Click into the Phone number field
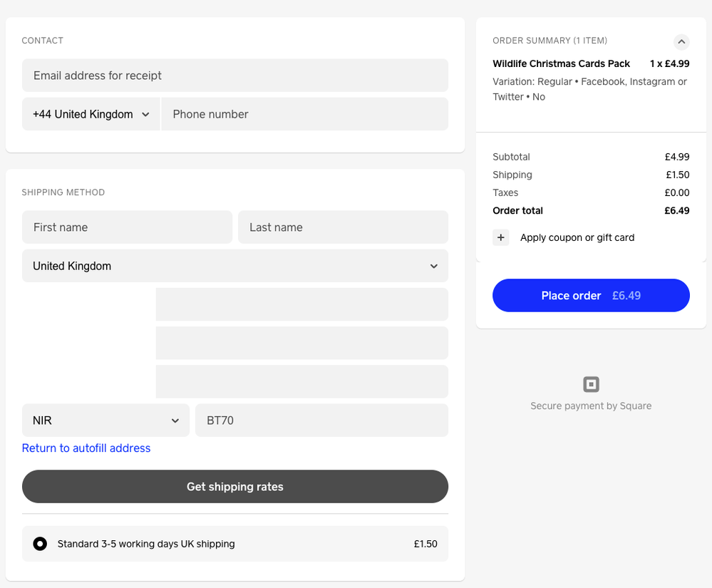 coord(304,114)
